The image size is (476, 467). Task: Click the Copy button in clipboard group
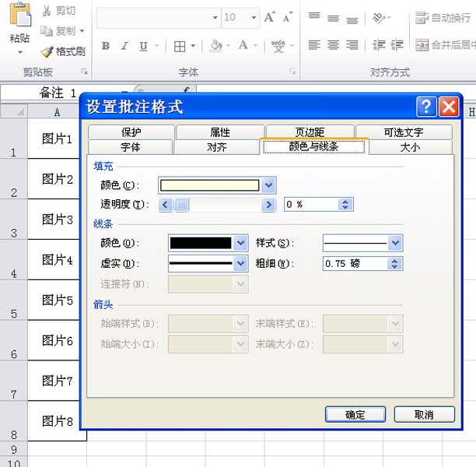(58, 30)
